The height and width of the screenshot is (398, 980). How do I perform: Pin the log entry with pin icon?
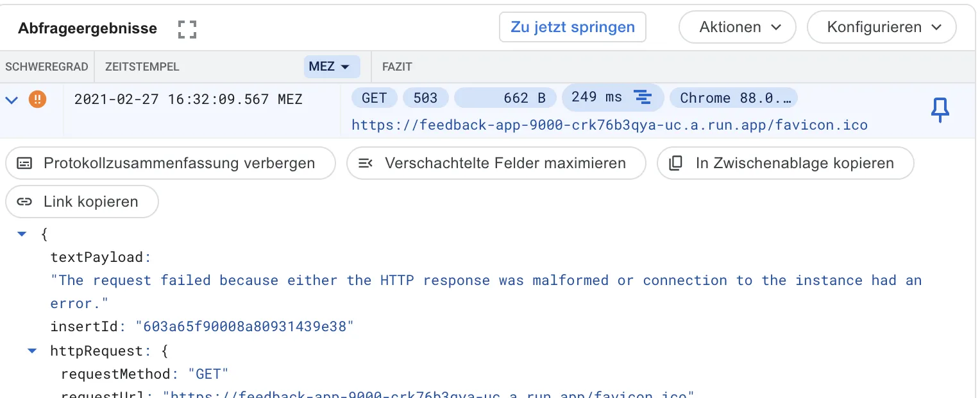click(x=940, y=111)
